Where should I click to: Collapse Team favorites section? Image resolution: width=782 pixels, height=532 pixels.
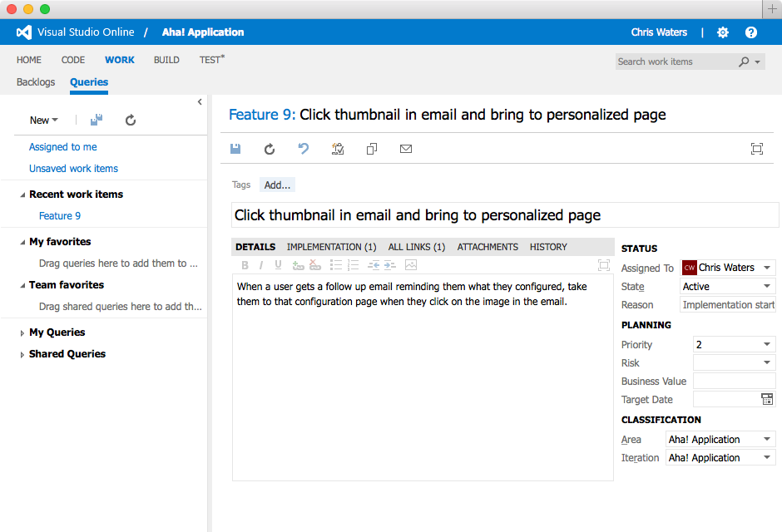22,285
